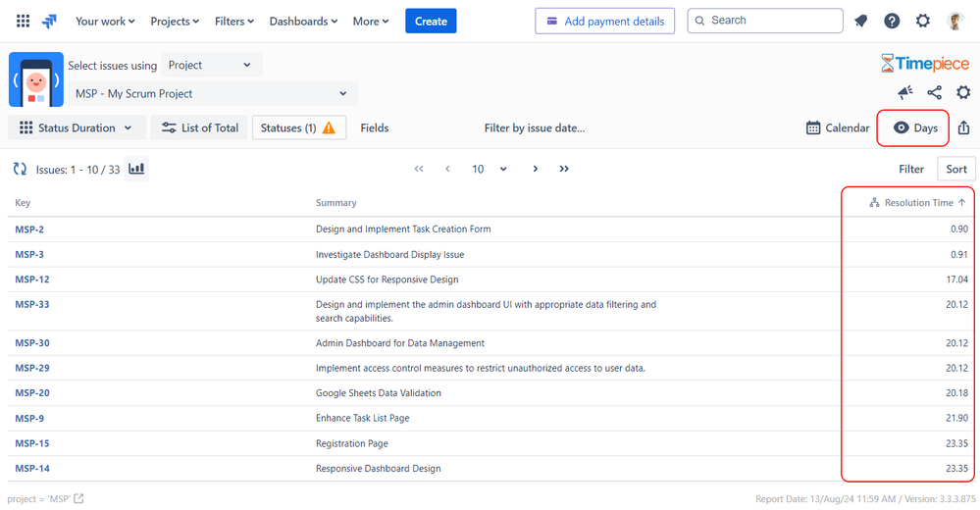Toggle sort on Resolution Time column
This screenshot has width=980, height=510.
(917, 202)
